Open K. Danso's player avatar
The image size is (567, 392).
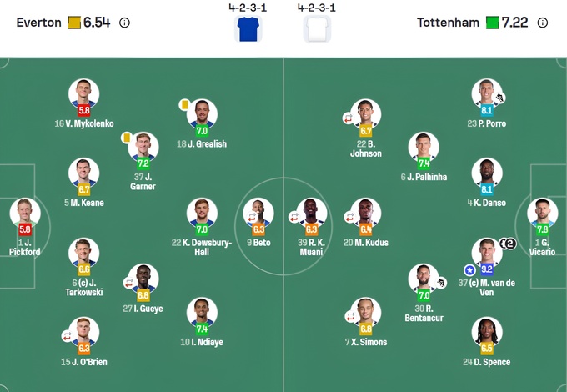tap(487, 174)
